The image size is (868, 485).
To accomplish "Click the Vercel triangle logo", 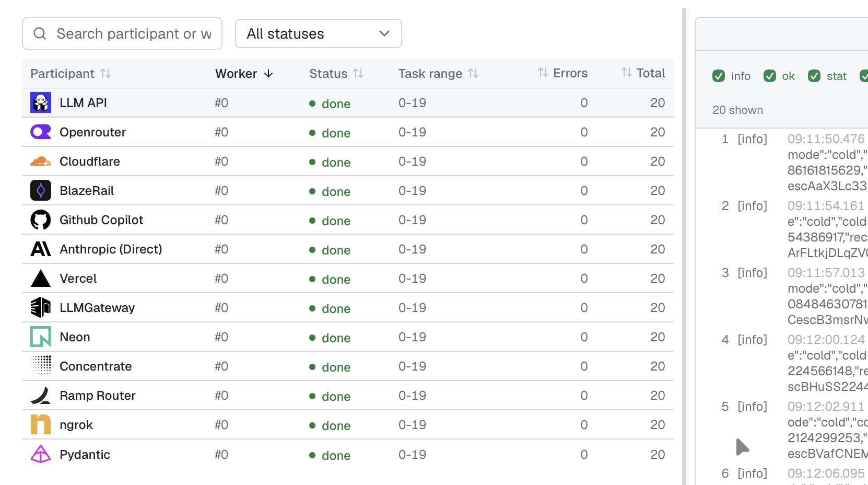I will [41, 278].
